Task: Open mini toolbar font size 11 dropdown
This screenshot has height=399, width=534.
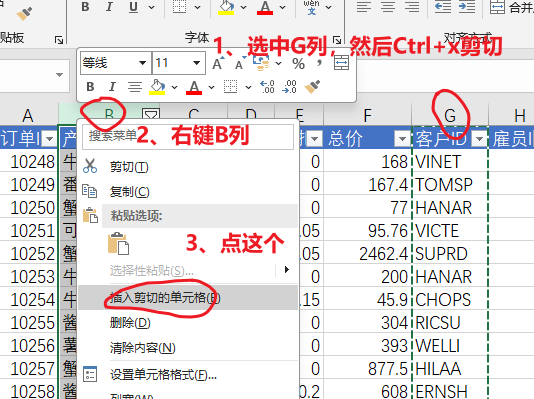Action: [x=197, y=63]
